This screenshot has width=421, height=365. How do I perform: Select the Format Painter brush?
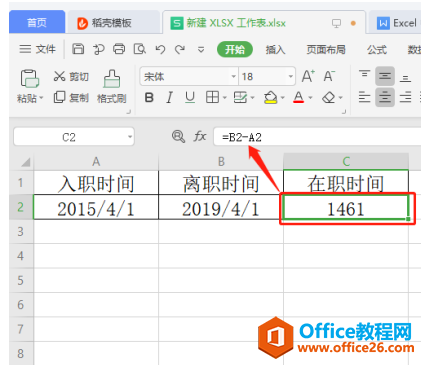[112, 79]
